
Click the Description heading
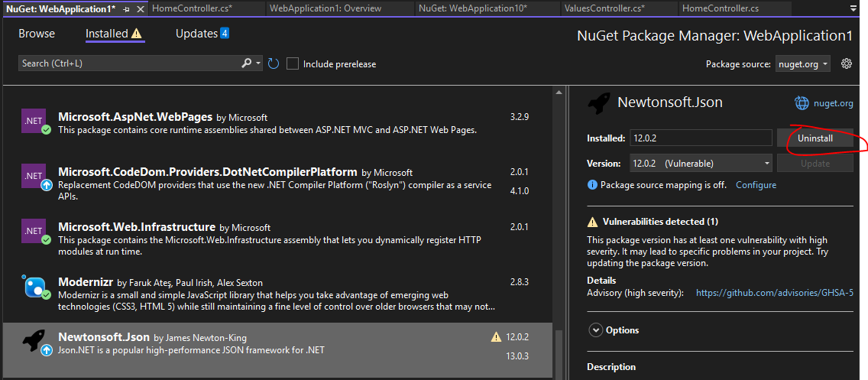point(611,367)
